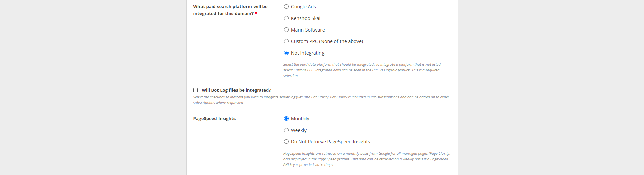The width and height of the screenshot is (644, 175).
Task: Click the selected Monthly PageSpeed radio button
Action: 286,119
